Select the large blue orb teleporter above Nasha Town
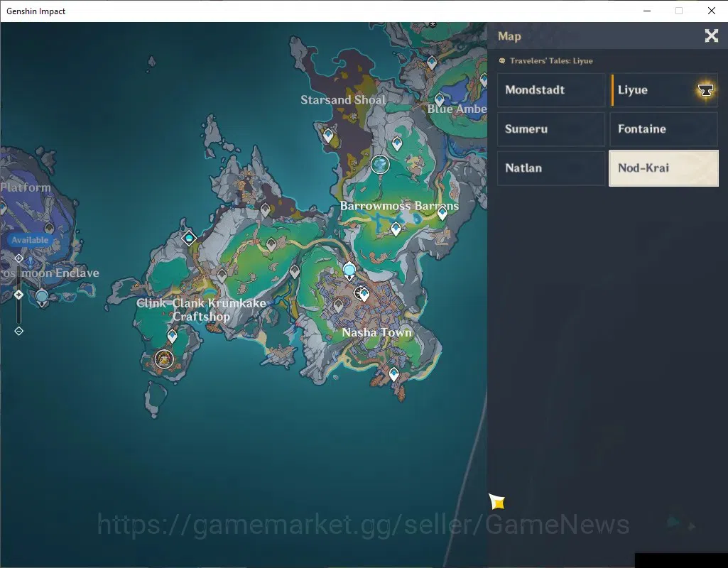 [x=349, y=271]
